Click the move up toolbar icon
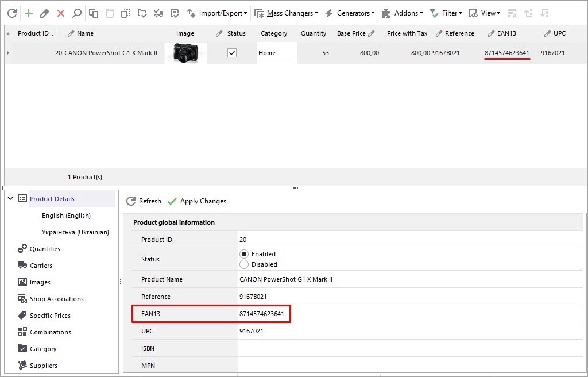This screenshot has height=377, width=588. [528, 13]
